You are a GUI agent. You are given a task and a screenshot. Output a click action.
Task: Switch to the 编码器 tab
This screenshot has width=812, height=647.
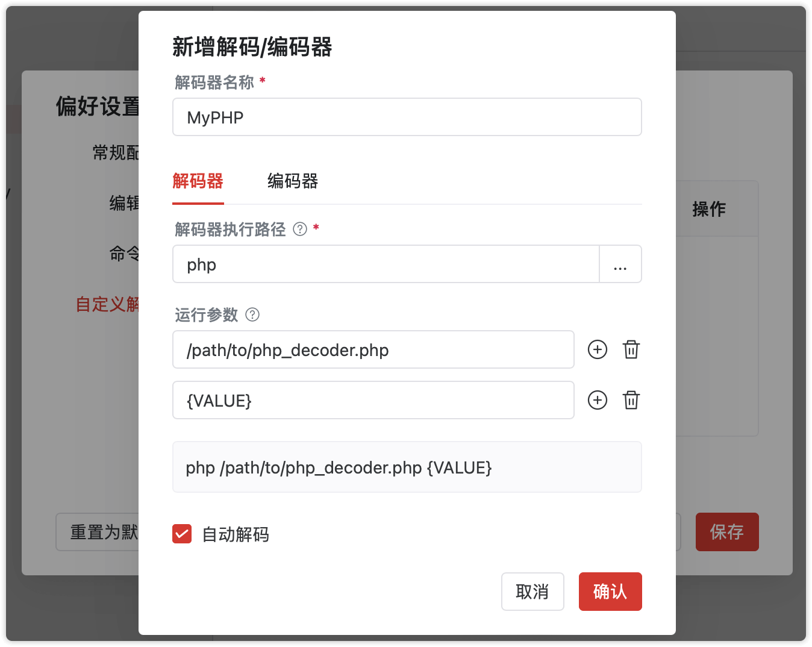pyautogui.click(x=293, y=181)
